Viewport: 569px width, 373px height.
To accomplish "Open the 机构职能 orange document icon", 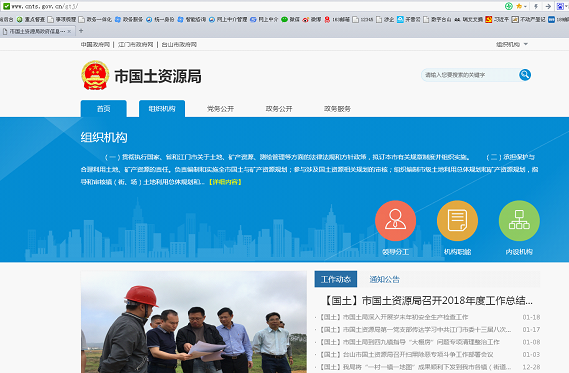I will tap(457, 221).
